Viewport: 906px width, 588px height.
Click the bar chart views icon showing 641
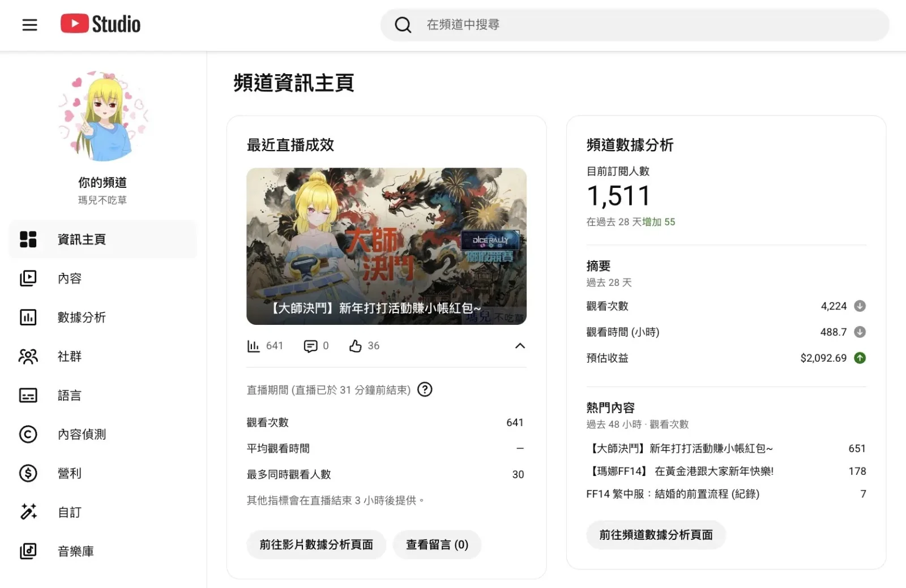pyautogui.click(x=253, y=346)
